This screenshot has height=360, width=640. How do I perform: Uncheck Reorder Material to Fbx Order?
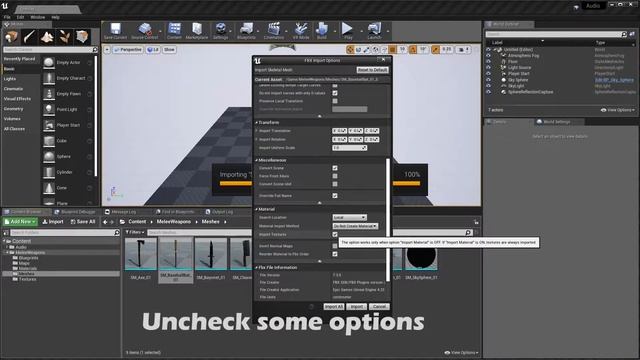335,254
